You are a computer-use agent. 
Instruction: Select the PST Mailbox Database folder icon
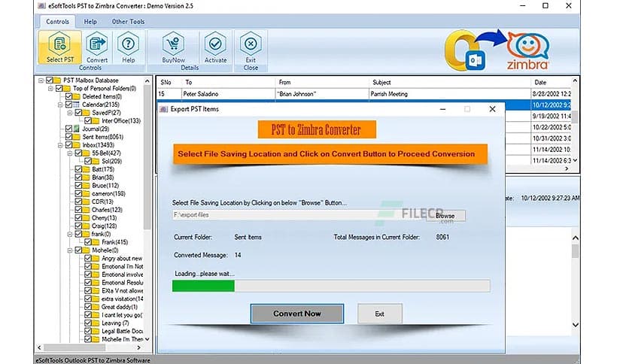click(57, 80)
